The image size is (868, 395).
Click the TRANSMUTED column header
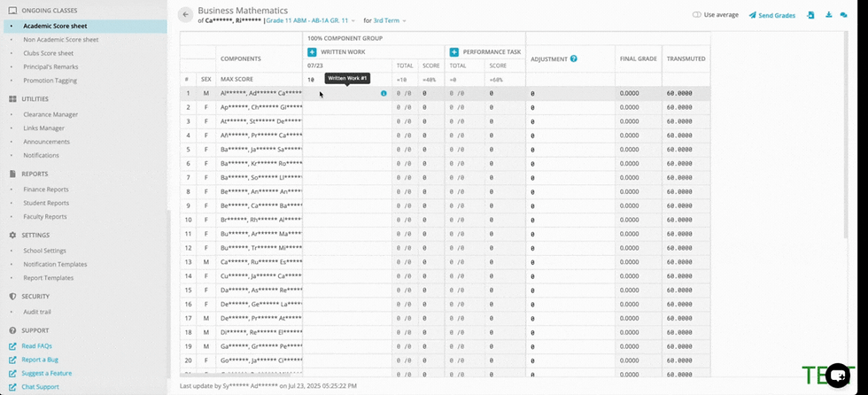(686, 58)
